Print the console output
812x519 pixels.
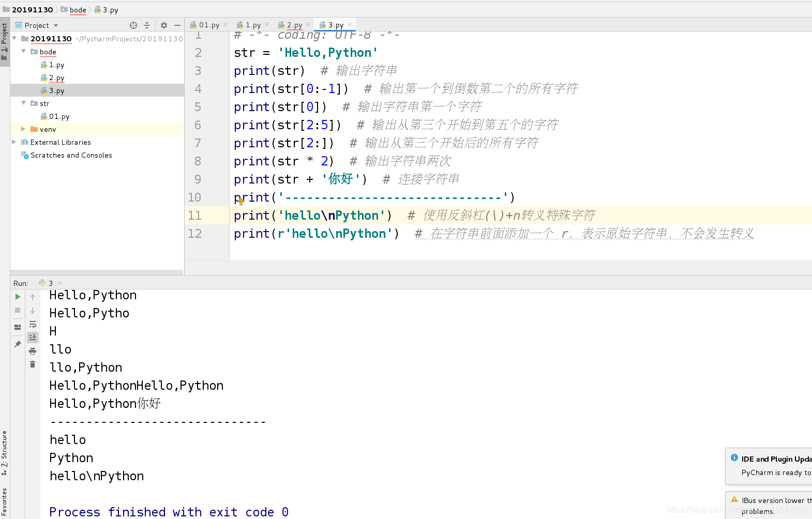coord(33,351)
